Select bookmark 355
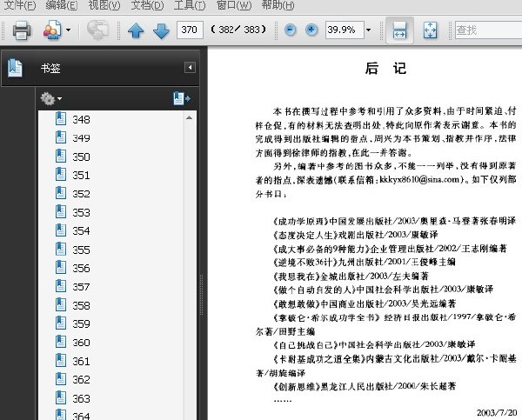This screenshot has height=420, width=522. 81,250
